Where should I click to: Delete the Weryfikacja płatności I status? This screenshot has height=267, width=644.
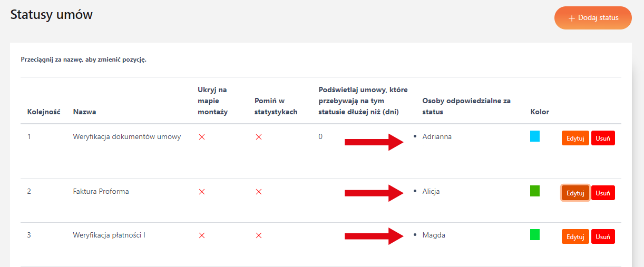pyautogui.click(x=603, y=237)
